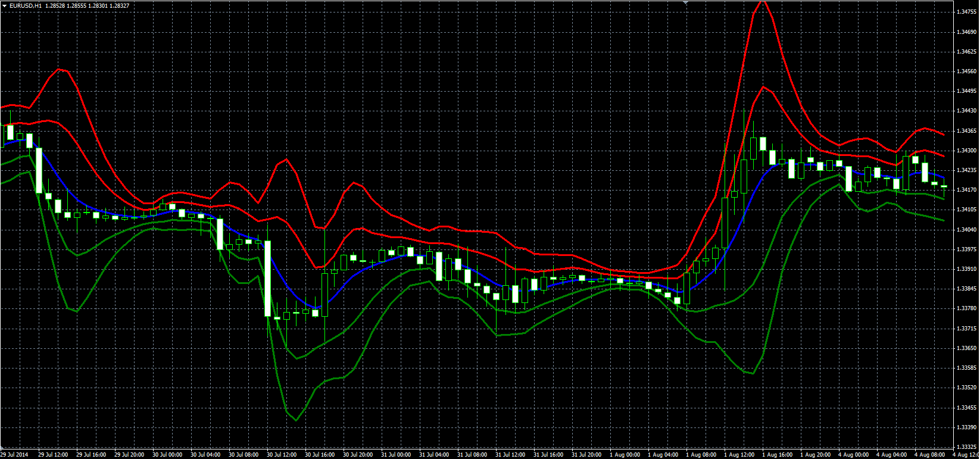
Task: Select the 1.28301 low price value
Action: pyautogui.click(x=98, y=5)
